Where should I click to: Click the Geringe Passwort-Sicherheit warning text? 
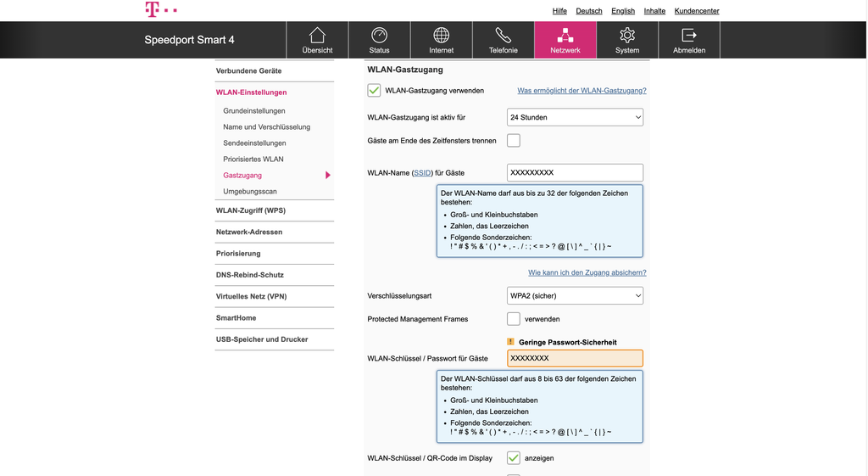(567, 343)
